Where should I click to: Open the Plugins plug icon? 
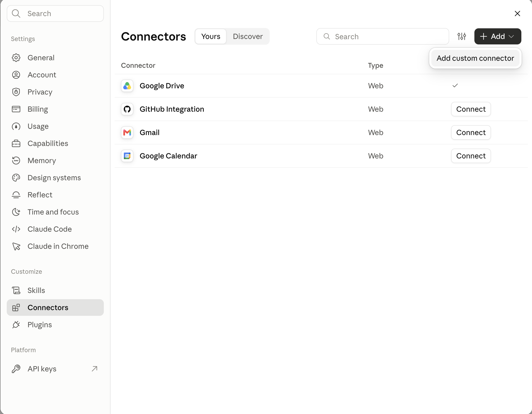[x=16, y=325]
